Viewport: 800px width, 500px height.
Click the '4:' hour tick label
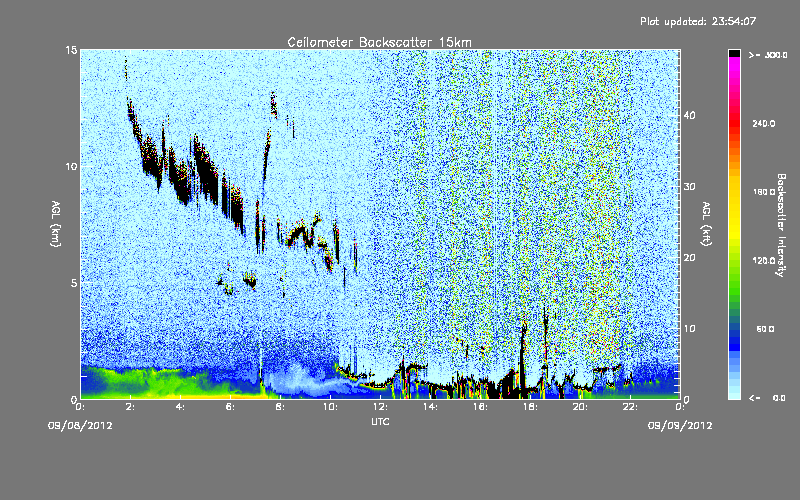pyautogui.click(x=180, y=407)
